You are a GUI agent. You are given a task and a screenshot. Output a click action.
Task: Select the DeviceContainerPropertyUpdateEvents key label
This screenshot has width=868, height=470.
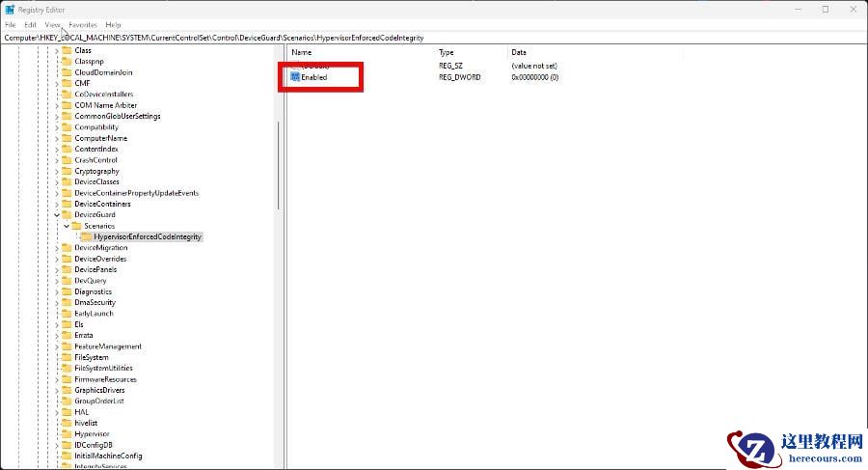pos(137,193)
